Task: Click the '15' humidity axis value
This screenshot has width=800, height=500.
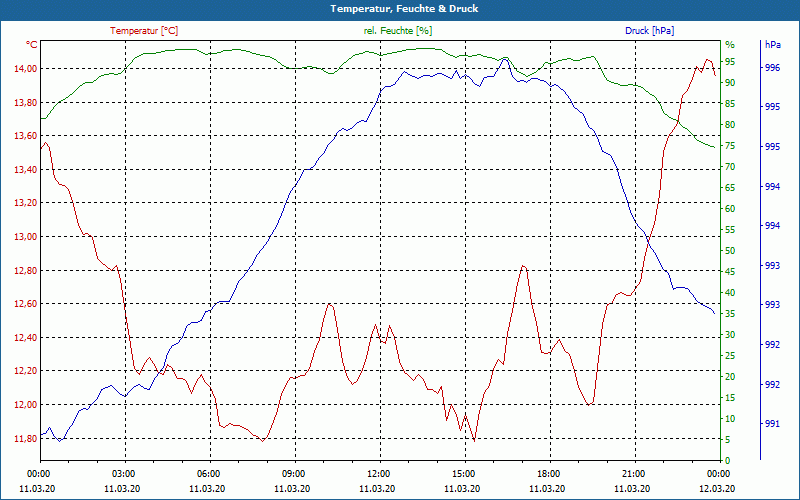Action: (x=730, y=398)
